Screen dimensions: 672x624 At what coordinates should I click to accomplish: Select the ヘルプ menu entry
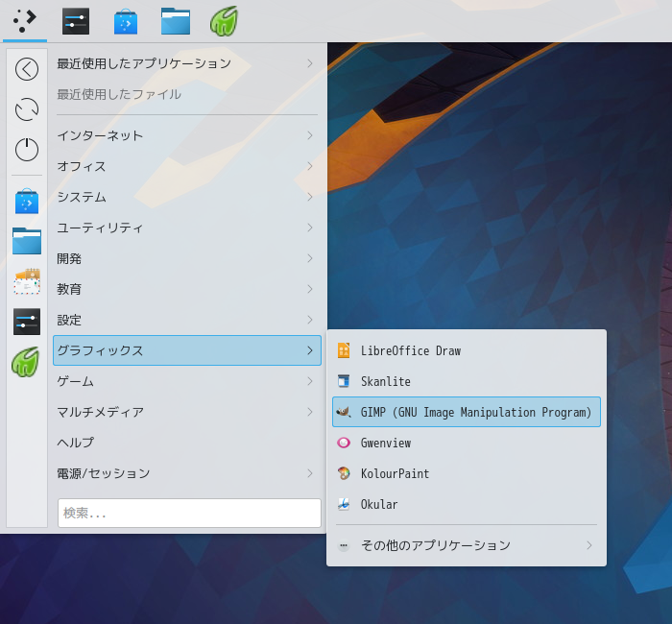pos(187,443)
